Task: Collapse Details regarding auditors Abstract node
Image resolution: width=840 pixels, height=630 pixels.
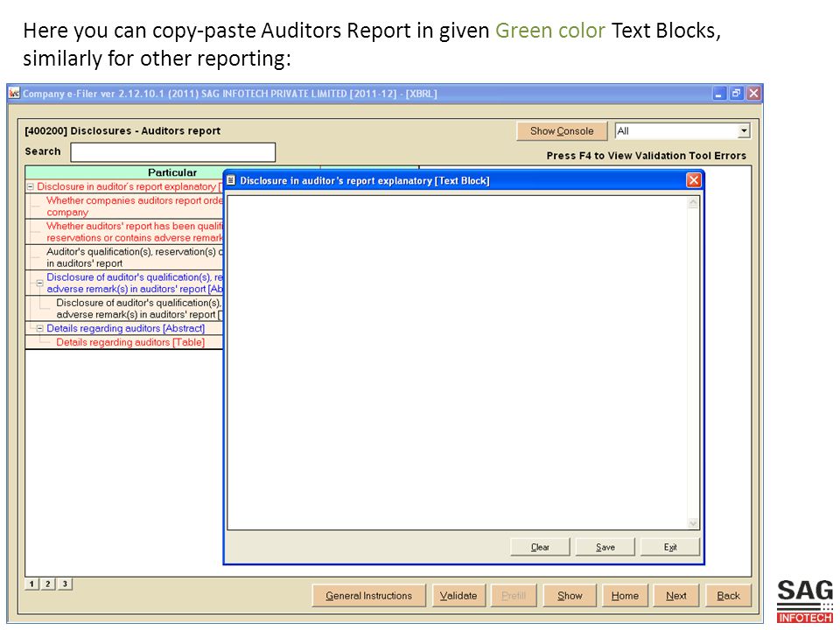Action: click(x=39, y=328)
